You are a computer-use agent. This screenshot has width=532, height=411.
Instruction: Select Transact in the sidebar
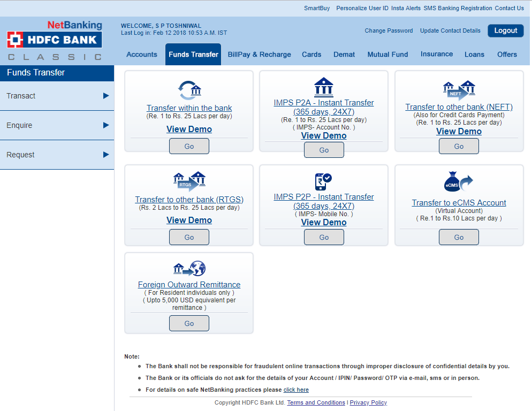[x=57, y=96]
